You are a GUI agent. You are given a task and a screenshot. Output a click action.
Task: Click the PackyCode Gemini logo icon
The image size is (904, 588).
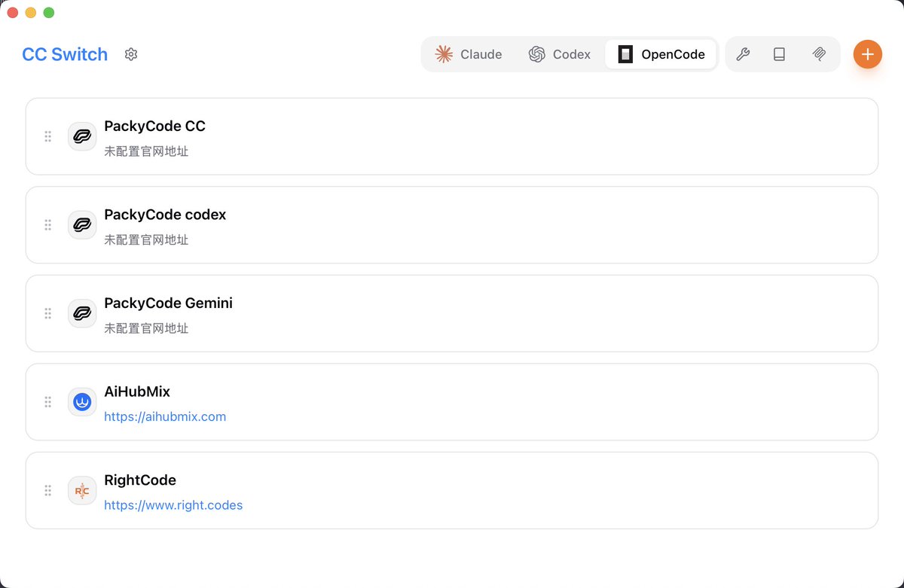[82, 313]
